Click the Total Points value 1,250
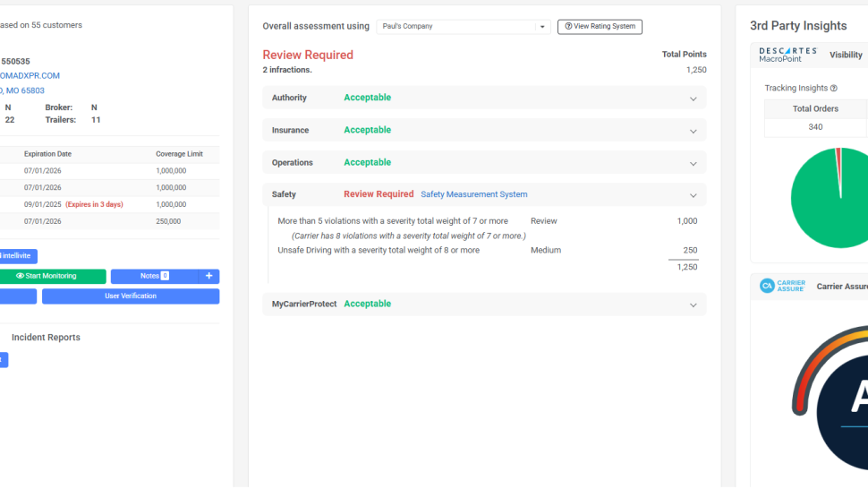Image resolution: width=868 pixels, height=489 pixels. [x=696, y=70]
